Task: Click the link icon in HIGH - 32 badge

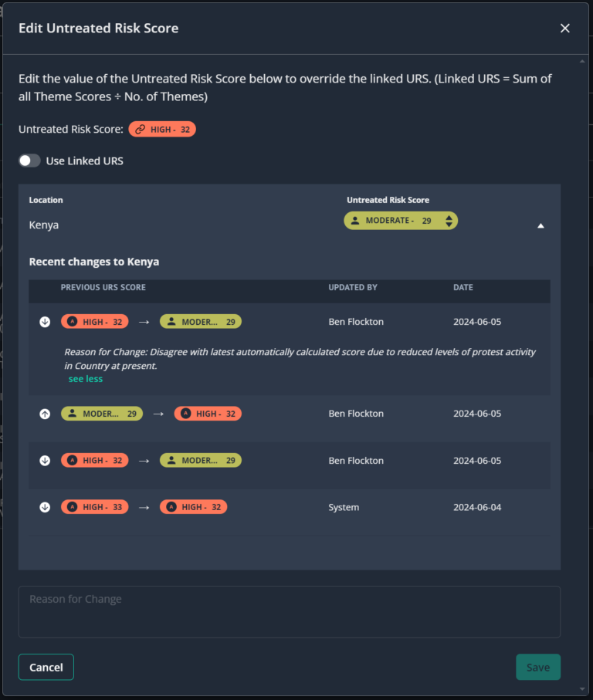Action: pyautogui.click(x=141, y=130)
